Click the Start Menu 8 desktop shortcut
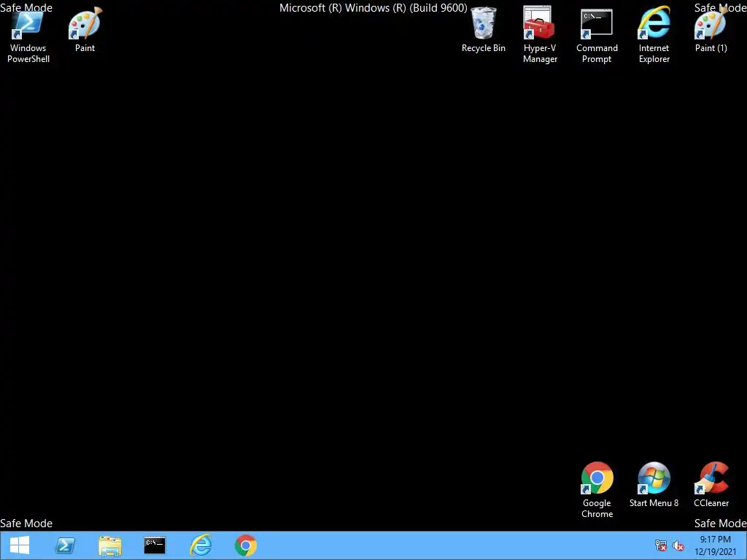Viewport: 747px width, 560px height. coord(654,485)
